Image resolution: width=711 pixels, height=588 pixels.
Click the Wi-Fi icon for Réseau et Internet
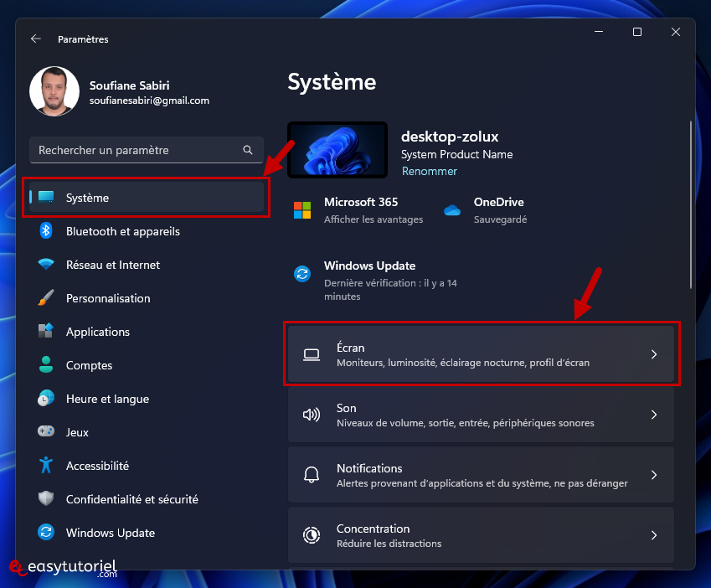(46, 265)
